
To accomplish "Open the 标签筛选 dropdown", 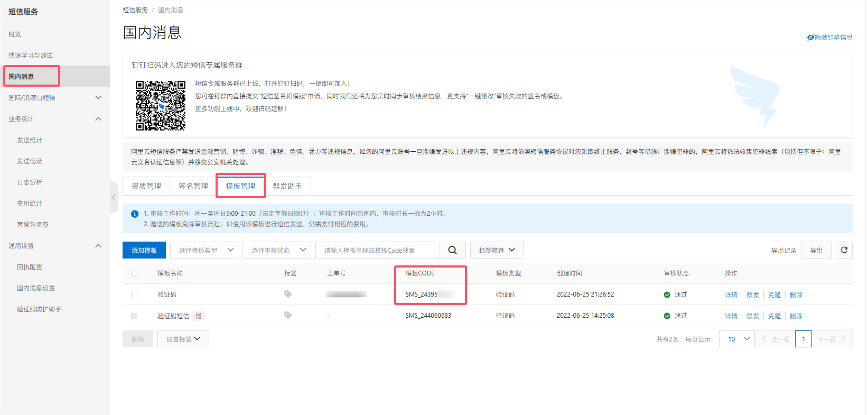I will coord(497,250).
